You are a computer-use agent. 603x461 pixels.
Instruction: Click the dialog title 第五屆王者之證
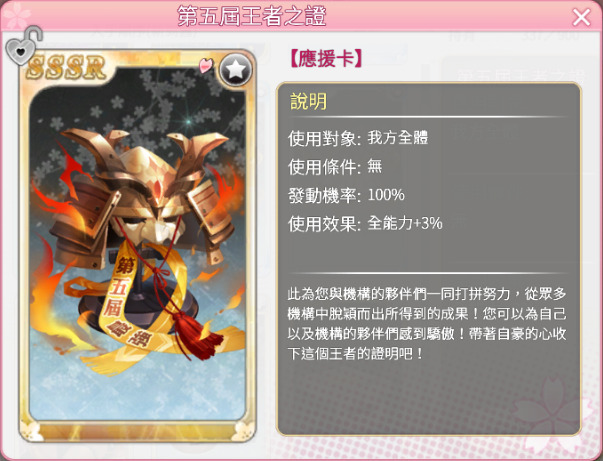pos(252,16)
